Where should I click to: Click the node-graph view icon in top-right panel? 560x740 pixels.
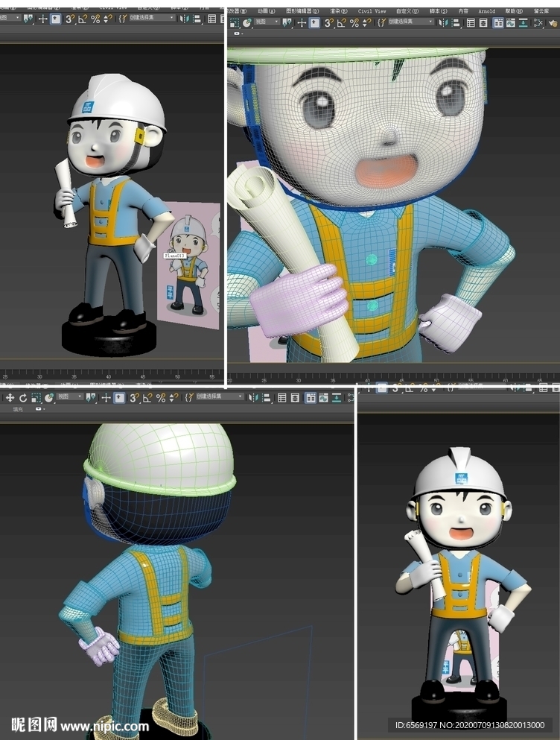538,22
